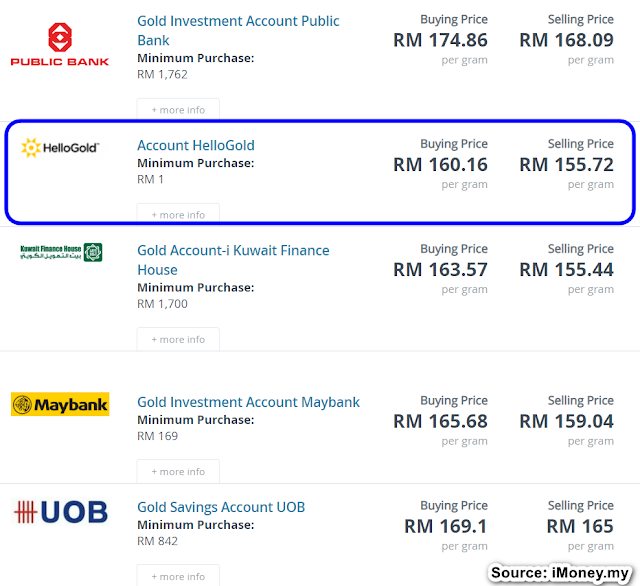Open Gold Account-i Kuwait Finance House link

pyautogui.click(x=233, y=260)
